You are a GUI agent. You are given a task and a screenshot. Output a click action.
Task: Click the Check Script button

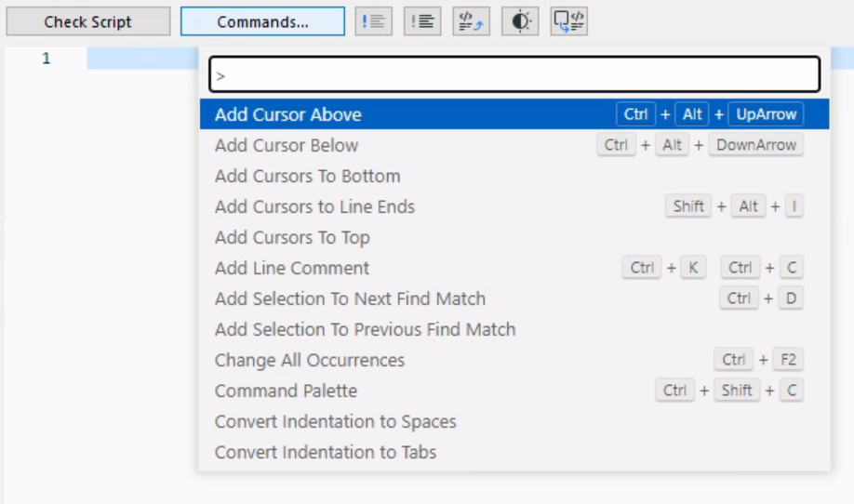88,21
